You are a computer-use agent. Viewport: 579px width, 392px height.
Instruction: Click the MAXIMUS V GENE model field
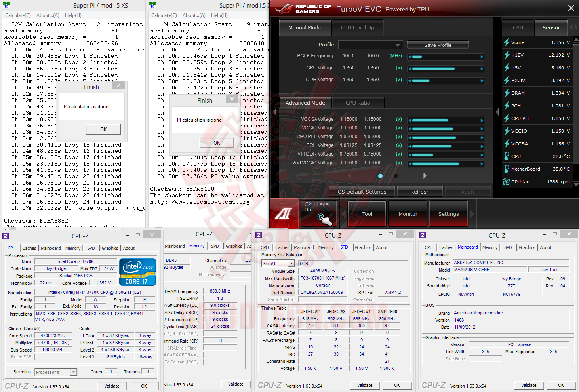[x=489, y=270]
